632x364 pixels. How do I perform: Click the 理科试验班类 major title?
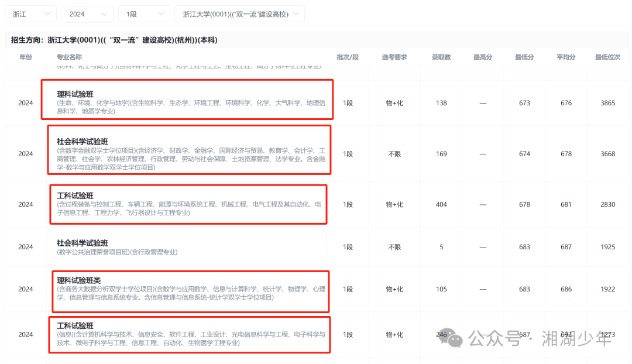point(78,280)
